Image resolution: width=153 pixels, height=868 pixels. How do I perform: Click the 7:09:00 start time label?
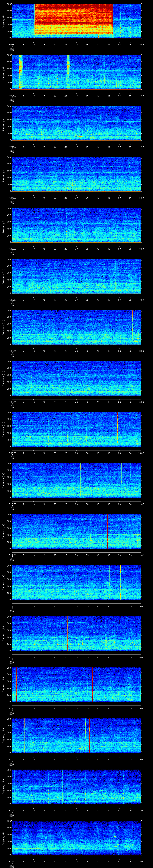coord(12,453)
